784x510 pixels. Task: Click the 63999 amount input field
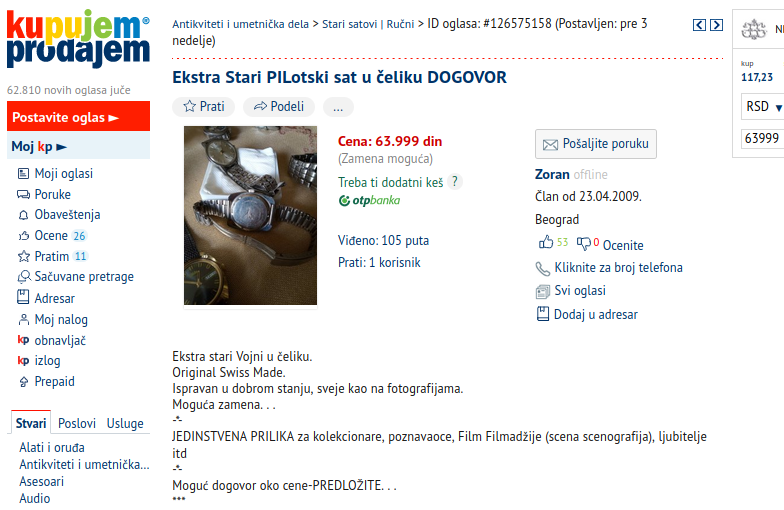point(762,138)
